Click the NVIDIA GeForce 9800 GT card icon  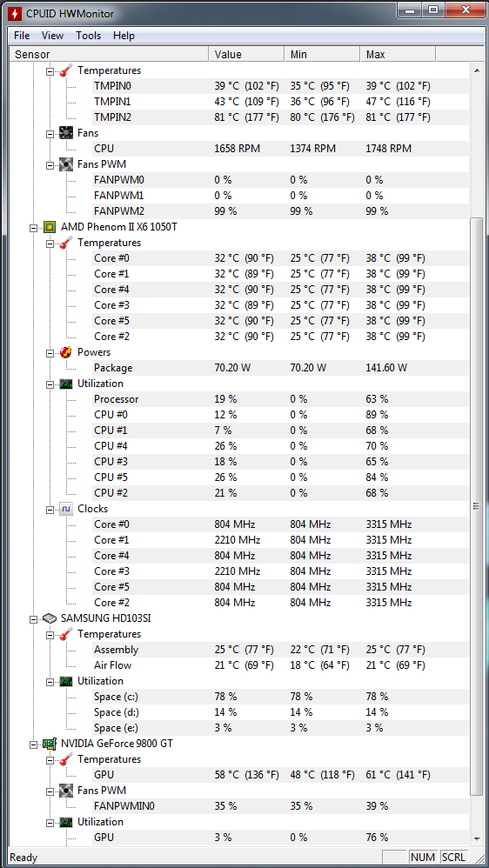coord(50,744)
